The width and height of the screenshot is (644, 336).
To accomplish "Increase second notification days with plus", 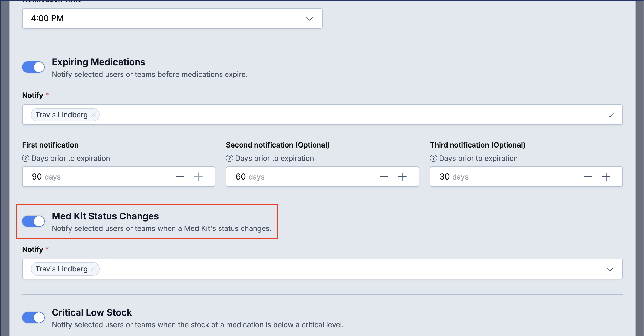I will (x=402, y=177).
